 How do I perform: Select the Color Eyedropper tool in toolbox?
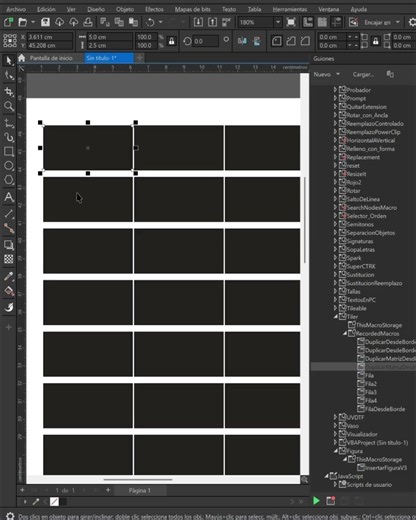pos(9,276)
